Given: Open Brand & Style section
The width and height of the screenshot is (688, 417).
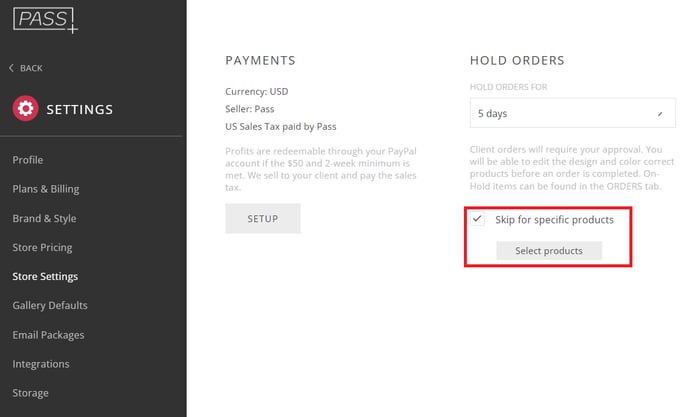Looking at the screenshot, I should pos(44,218).
